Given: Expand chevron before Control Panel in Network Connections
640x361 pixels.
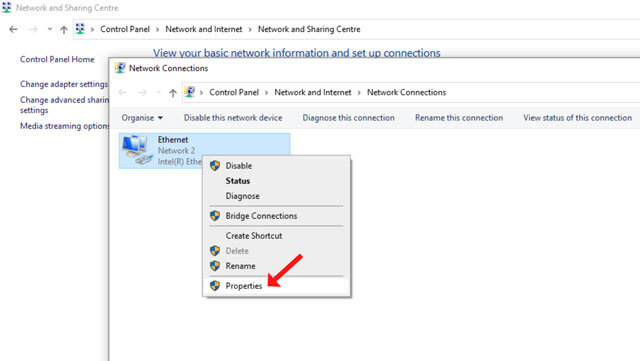Looking at the screenshot, I should pos(201,93).
